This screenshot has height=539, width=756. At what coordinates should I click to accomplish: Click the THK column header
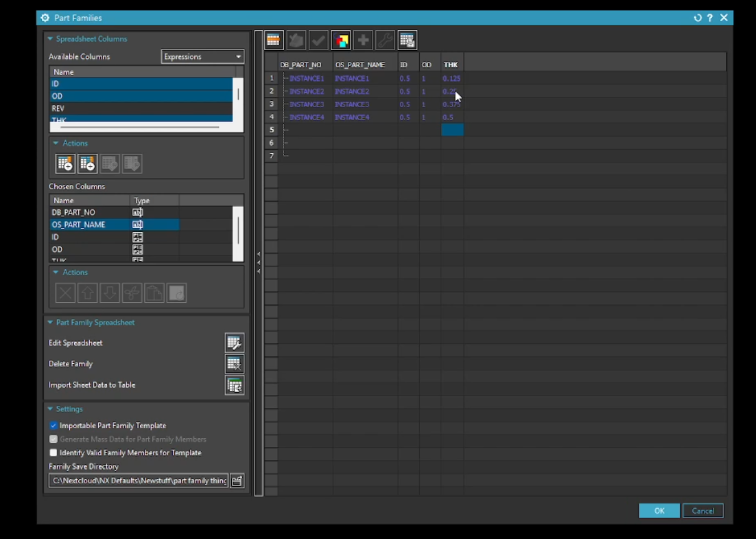point(452,65)
